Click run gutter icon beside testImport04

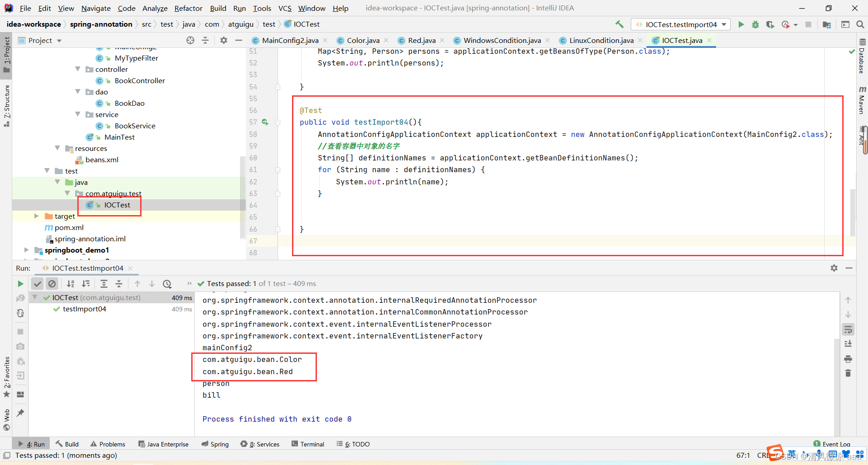tap(265, 122)
